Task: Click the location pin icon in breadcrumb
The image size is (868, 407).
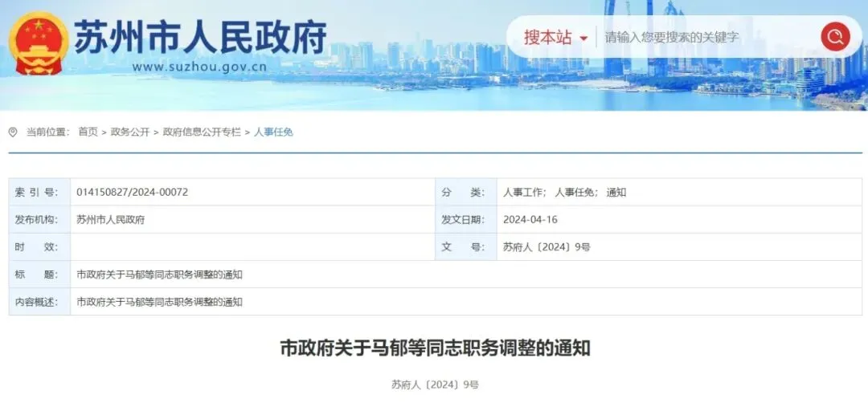Action: [13, 132]
